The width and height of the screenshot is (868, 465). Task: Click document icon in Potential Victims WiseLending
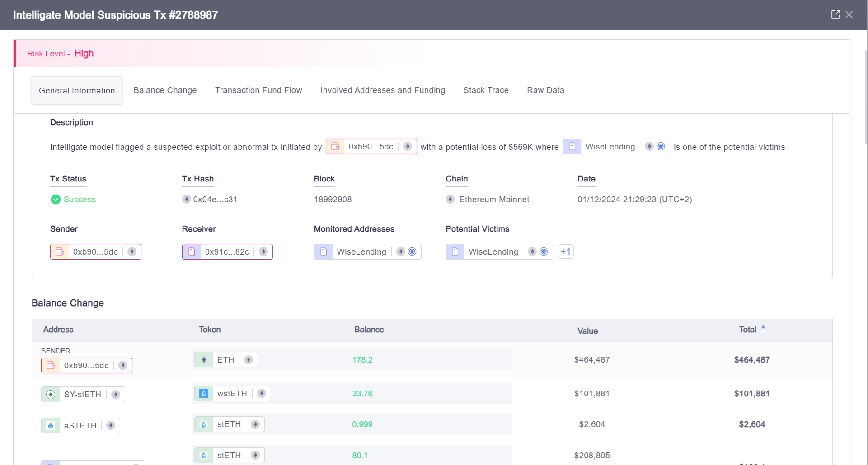(x=455, y=251)
